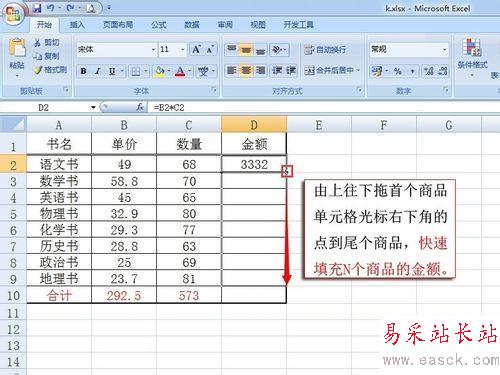The height and width of the screenshot is (375, 500).
Task: Click the Paste (粘贴) icon
Action: point(17,48)
